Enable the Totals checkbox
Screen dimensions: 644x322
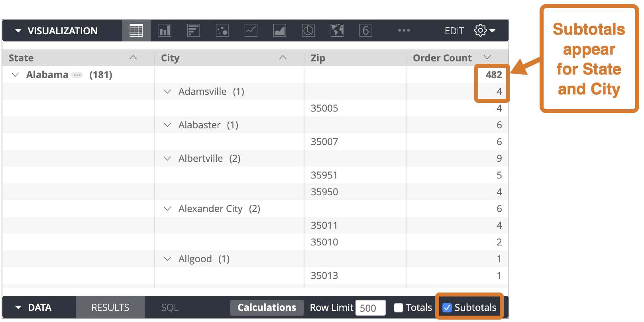(x=399, y=308)
